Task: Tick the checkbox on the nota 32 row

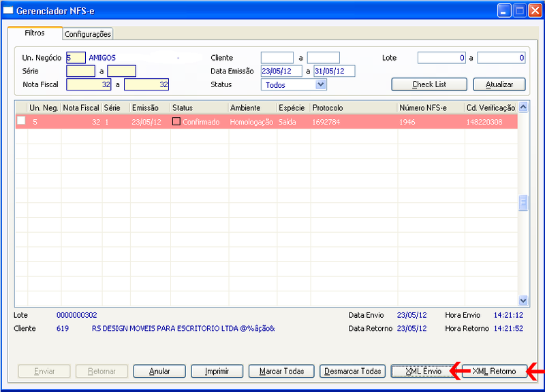Action: (21, 120)
